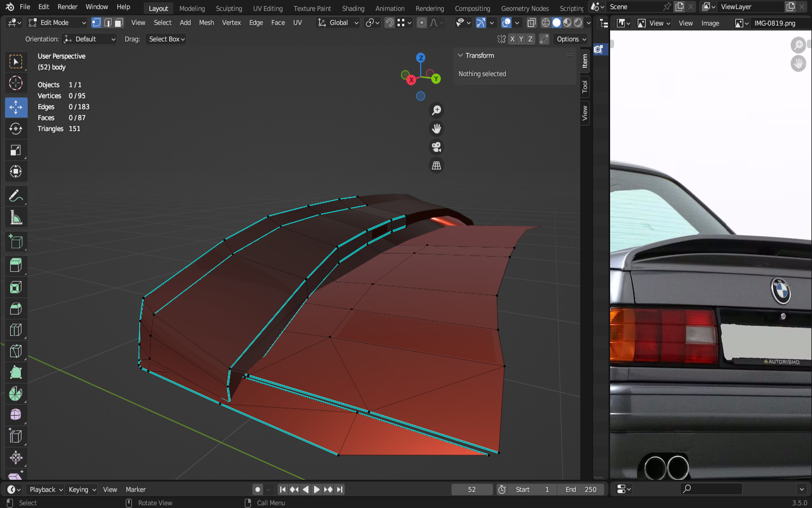Click the Toggle camera view icon
Screen dimensions: 812x508
[x=436, y=147]
